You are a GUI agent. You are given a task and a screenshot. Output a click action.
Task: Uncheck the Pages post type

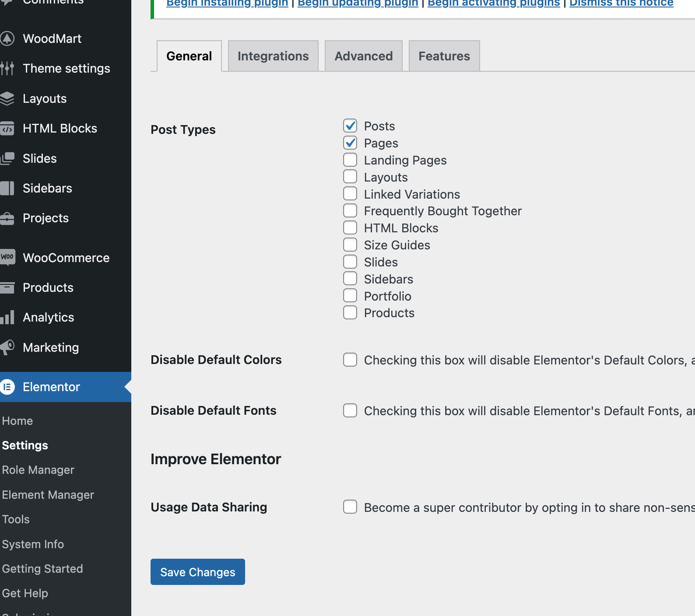pos(350,143)
